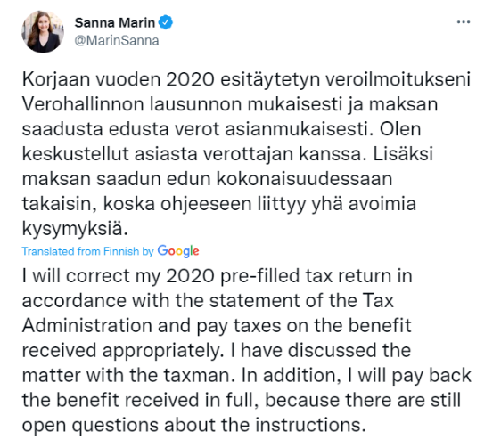Click 'appropriately.' in the translated text
The image size is (501, 448).
pos(162,351)
